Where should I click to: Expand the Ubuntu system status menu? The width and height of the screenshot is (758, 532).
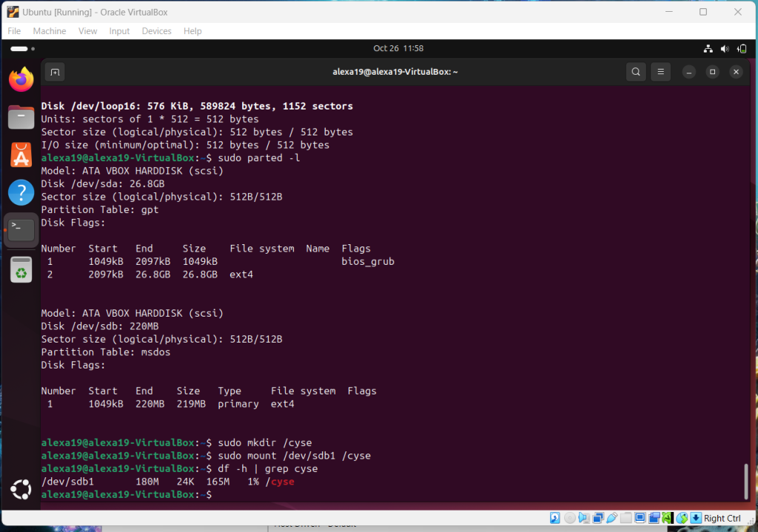[725, 49]
